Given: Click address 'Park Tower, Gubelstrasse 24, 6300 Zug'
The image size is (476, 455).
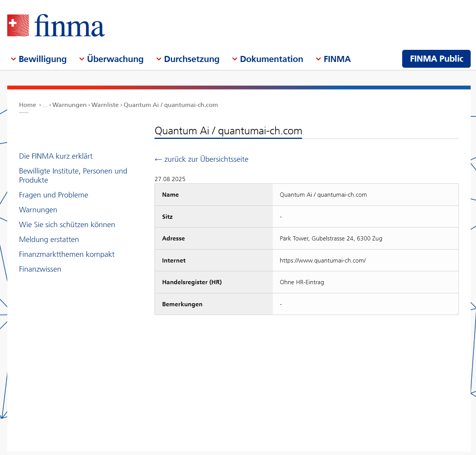Looking at the screenshot, I should coord(331,239).
